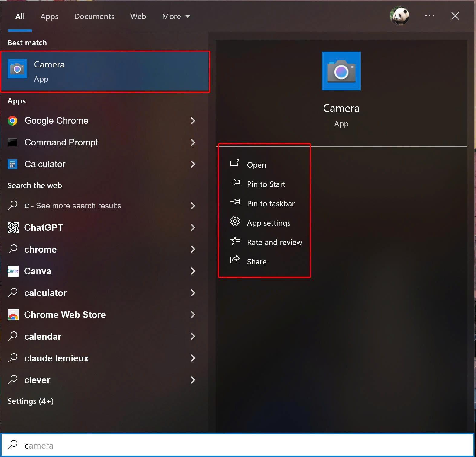Switch to the All tab
Screen dimensions: 476x457
20,16
